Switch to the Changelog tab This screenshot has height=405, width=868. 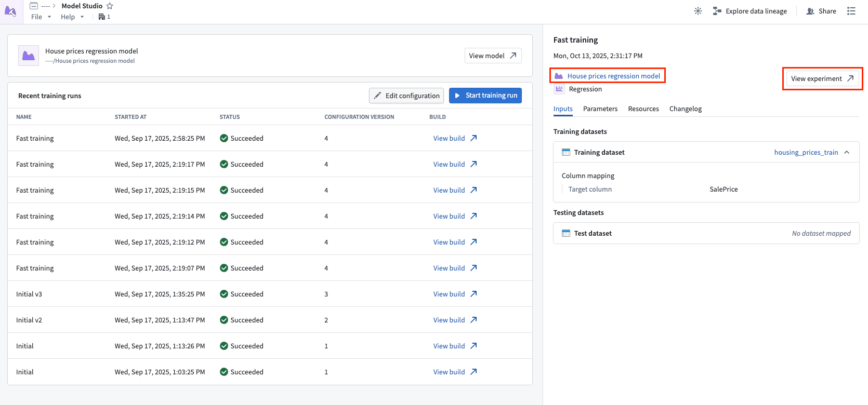pyautogui.click(x=686, y=109)
